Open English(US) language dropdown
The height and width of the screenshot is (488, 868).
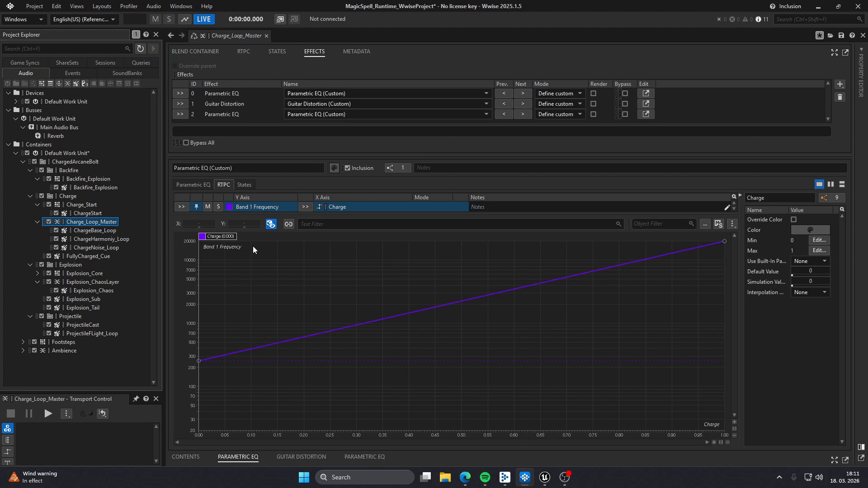(x=84, y=19)
